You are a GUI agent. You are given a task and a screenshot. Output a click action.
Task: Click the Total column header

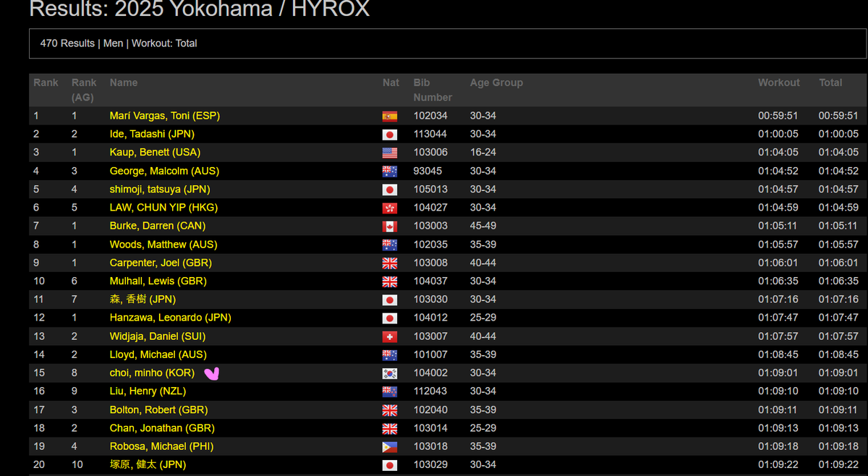(x=830, y=82)
